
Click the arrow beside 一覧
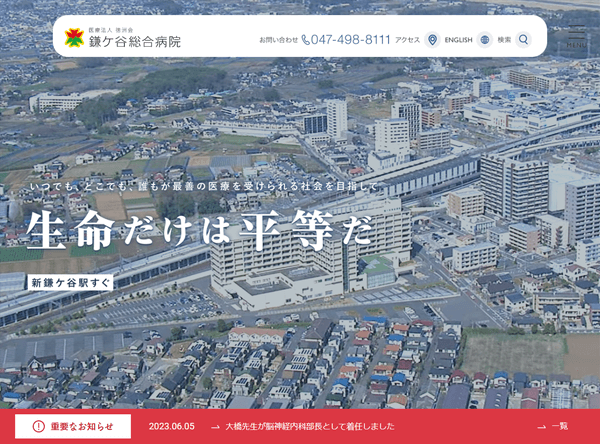[x=541, y=427]
